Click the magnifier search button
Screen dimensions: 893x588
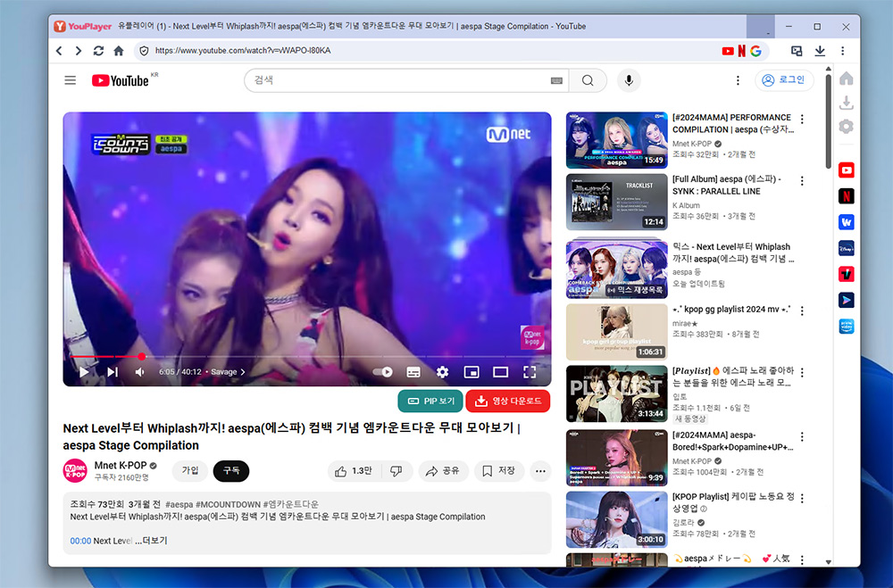pos(588,80)
